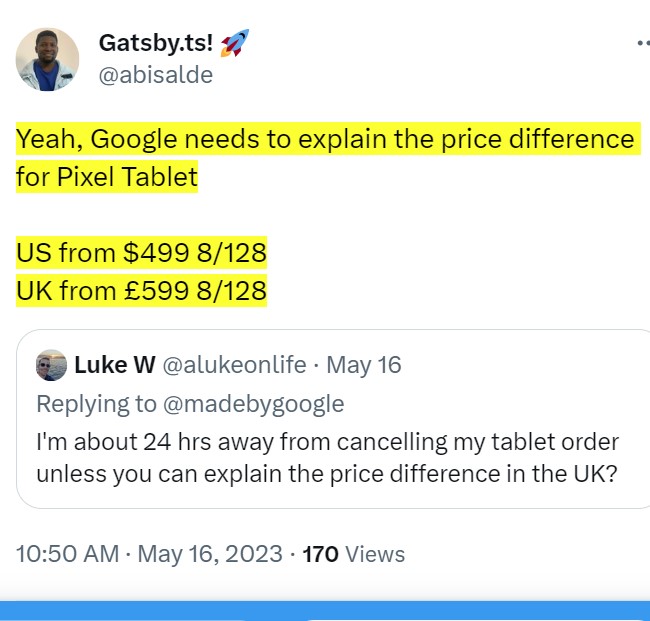
Task: Click the rocket emoji beside Gatsby.ts!
Action: coord(235,43)
